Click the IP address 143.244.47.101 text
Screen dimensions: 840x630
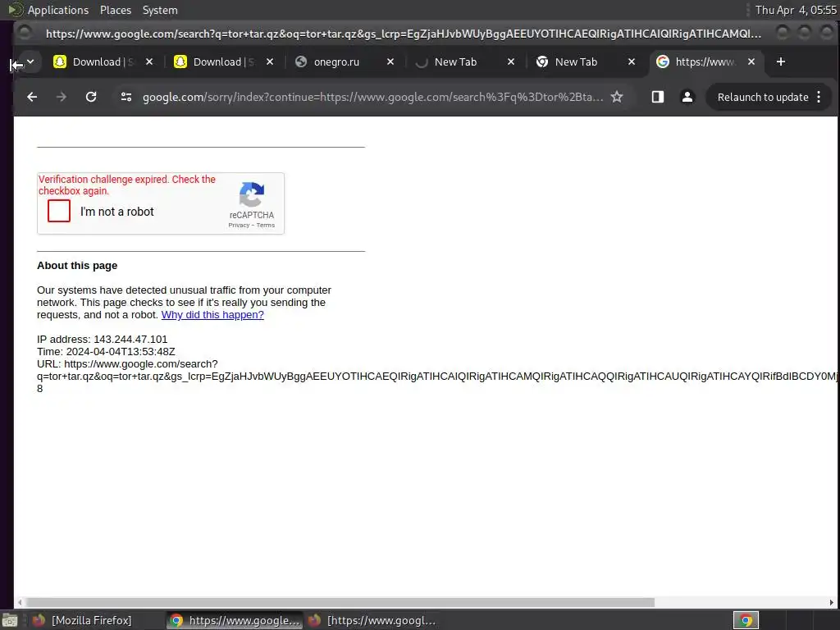click(103, 339)
